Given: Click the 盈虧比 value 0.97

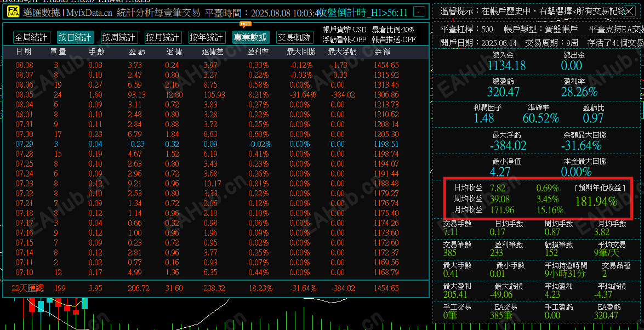Looking at the screenshot, I should [593, 118].
